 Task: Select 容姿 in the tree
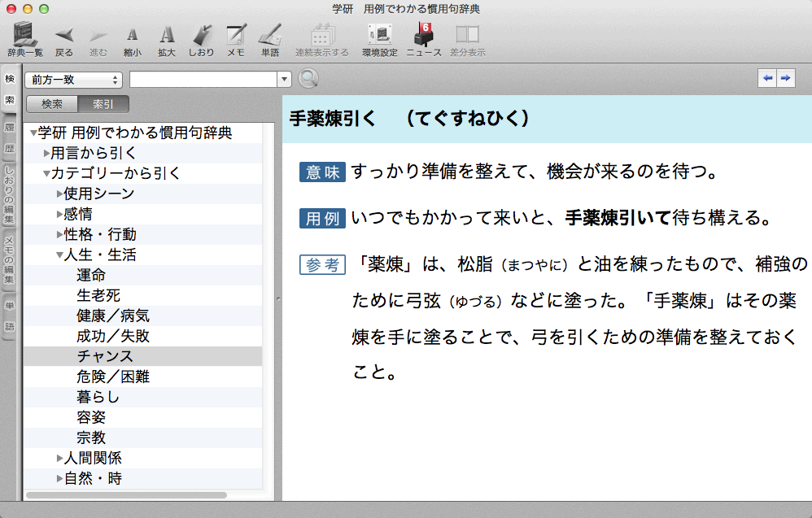91,418
